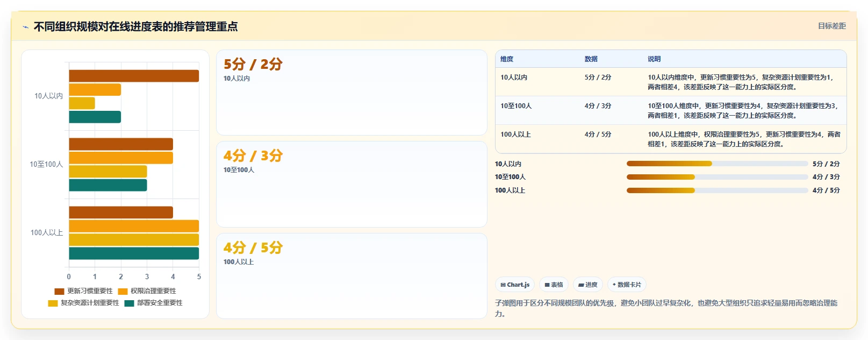
Task: Select the 数据卡片 tag chip
Action: [x=627, y=285]
